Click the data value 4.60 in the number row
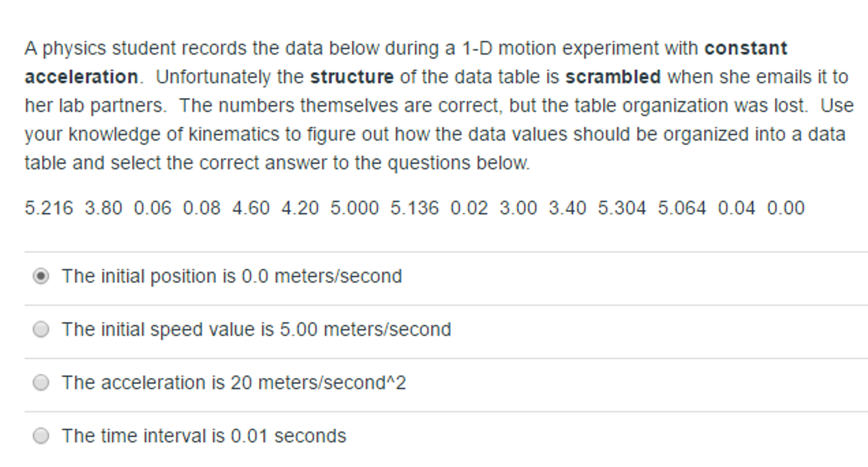Screen dimensions: 868x467 252,207
